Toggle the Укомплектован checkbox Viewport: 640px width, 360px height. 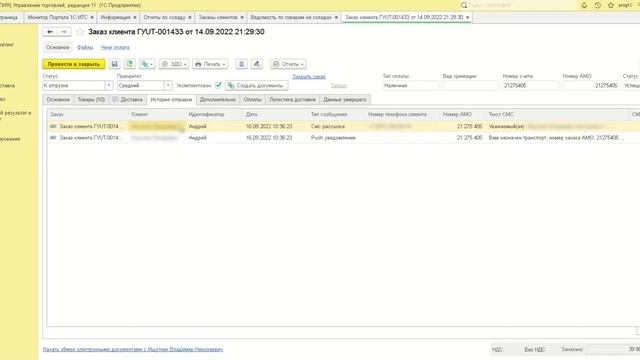(218, 85)
